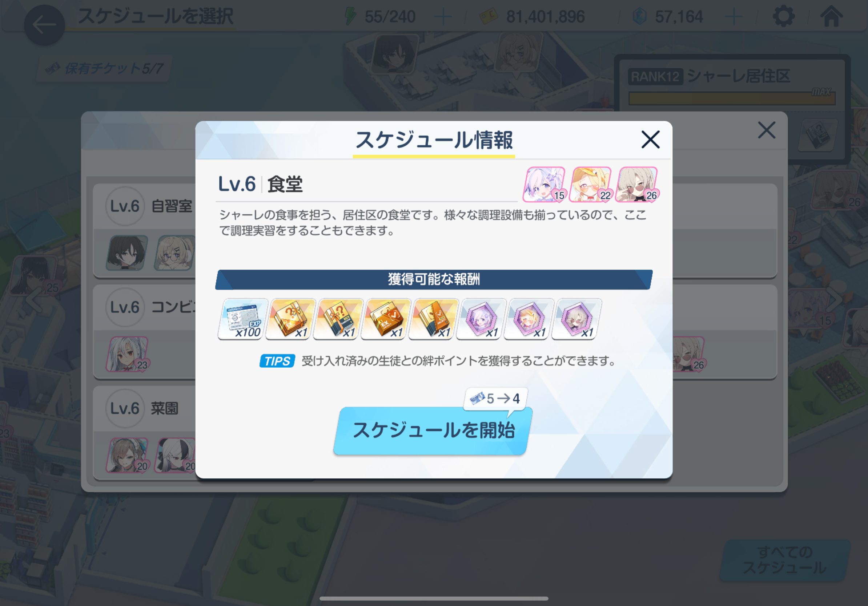Tap the スケジュールを開始 button
This screenshot has width=868, height=606.
[x=433, y=430]
